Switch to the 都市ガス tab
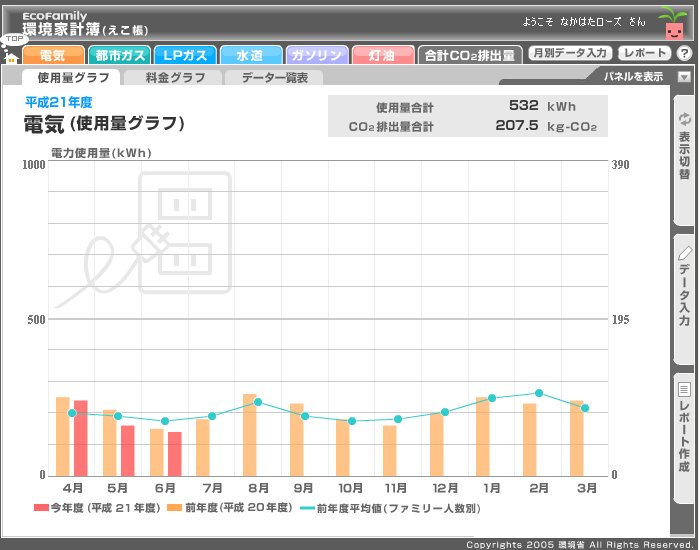 [x=119, y=55]
